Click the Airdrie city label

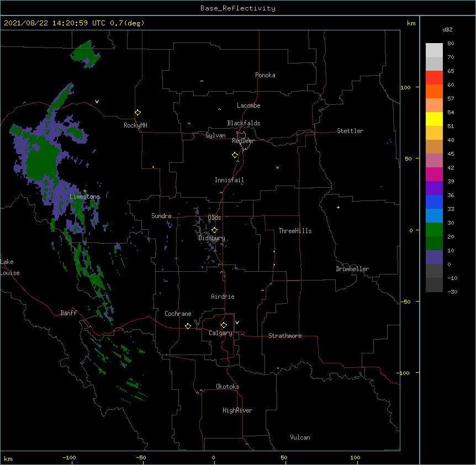click(x=223, y=297)
